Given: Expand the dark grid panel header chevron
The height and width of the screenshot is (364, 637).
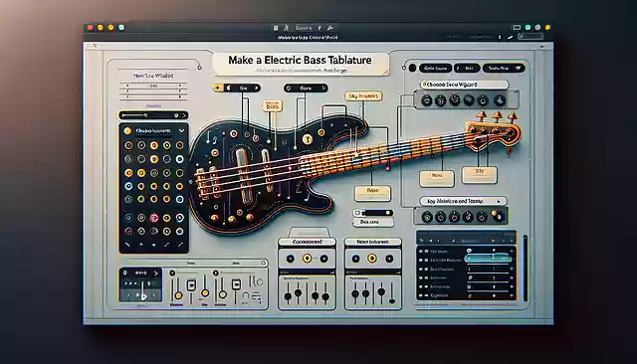Looking at the screenshot, I should pyautogui.click(x=181, y=130).
